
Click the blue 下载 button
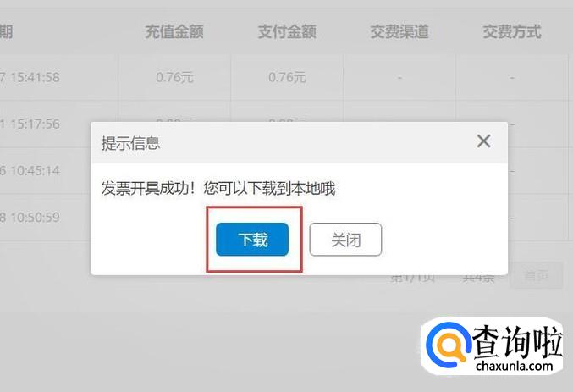[x=252, y=240]
